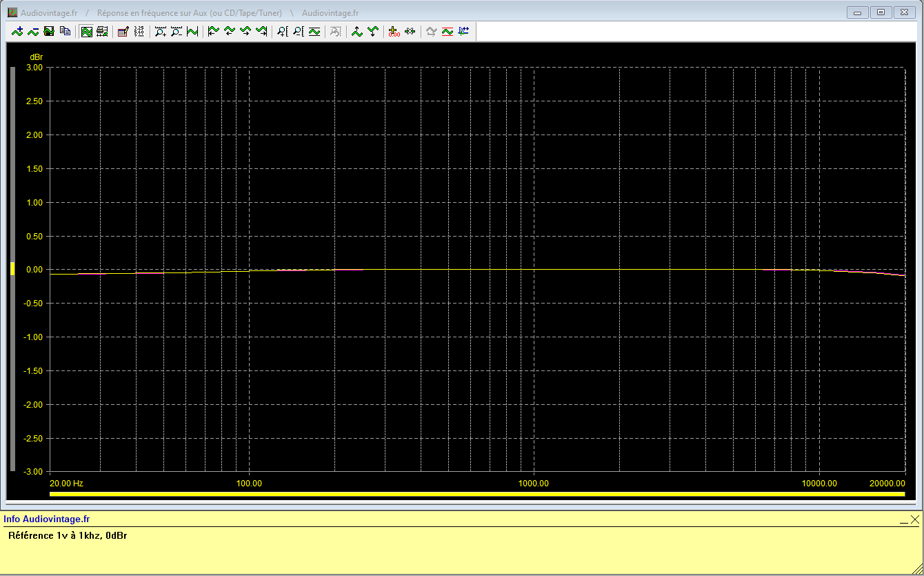Zoom out vertically with the magnifier-minus side-bracket icon

click(x=299, y=31)
